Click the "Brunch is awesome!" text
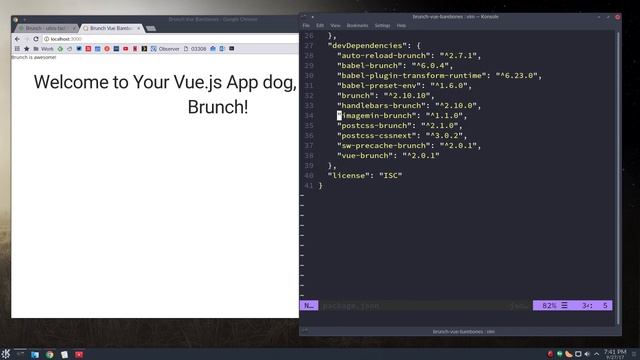640x360 pixels. click(x=33, y=58)
